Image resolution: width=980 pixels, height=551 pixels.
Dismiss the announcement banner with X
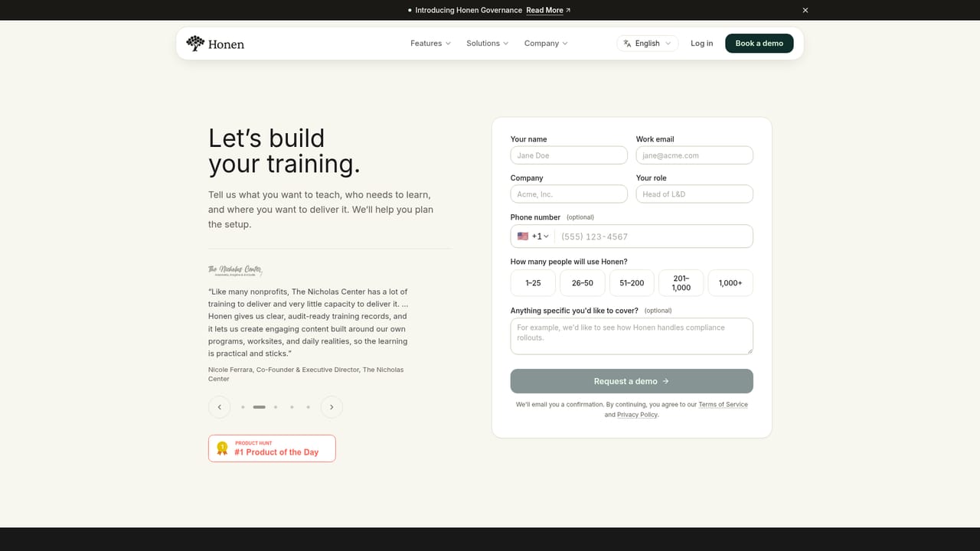tap(805, 10)
